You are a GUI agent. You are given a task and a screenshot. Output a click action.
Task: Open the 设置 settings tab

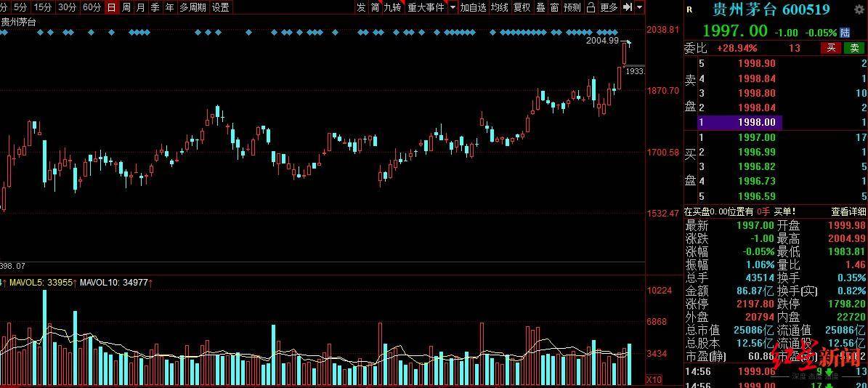(220, 7)
